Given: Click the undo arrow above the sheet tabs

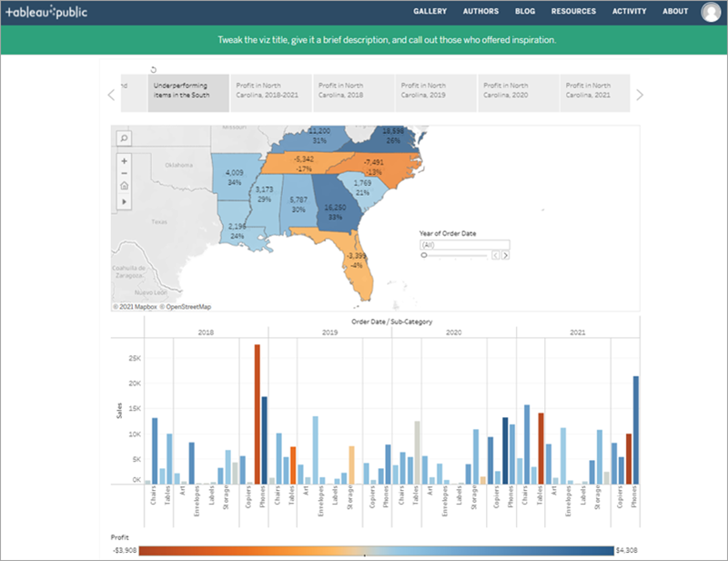Looking at the screenshot, I should tap(151, 67).
